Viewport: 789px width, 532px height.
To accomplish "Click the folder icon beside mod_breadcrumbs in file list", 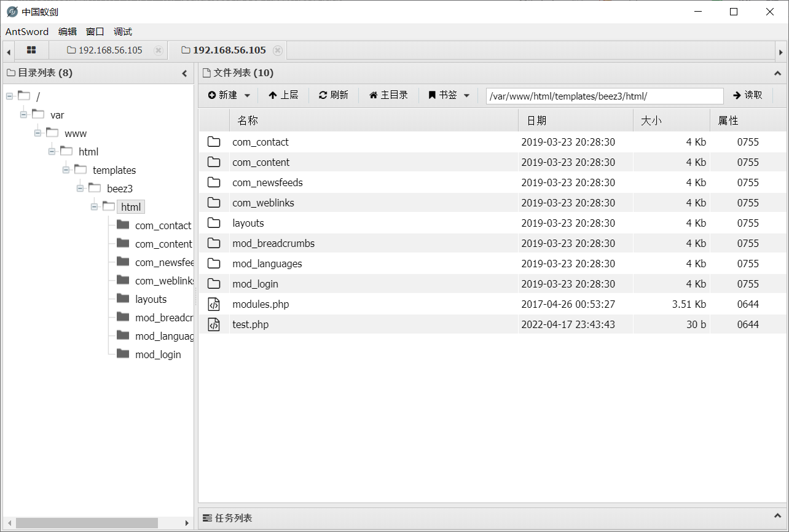I will [214, 243].
